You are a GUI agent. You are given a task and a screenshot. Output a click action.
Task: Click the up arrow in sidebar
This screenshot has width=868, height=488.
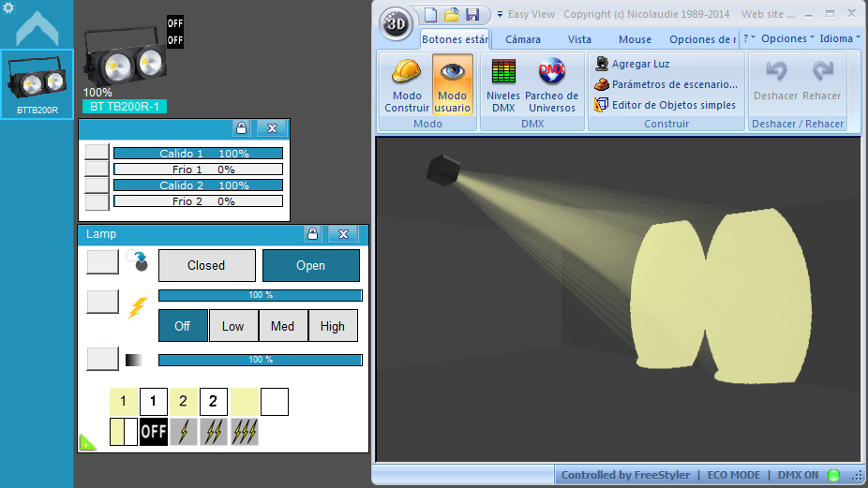click(x=37, y=29)
